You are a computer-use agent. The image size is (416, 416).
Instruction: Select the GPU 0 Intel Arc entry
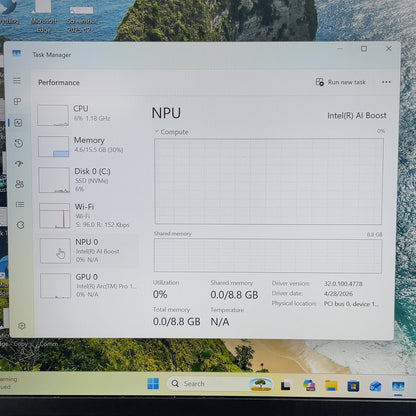click(89, 285)
